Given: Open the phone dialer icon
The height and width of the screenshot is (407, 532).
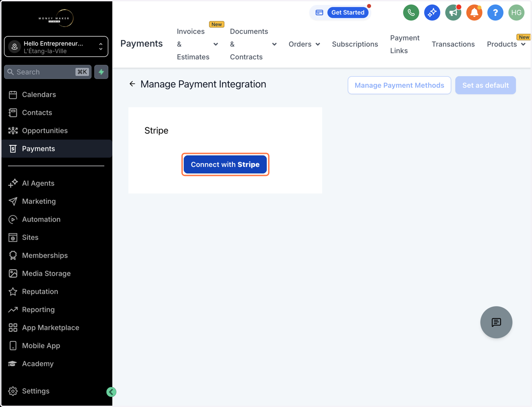Looking at the screenshot, I should (x=411, y=12).
